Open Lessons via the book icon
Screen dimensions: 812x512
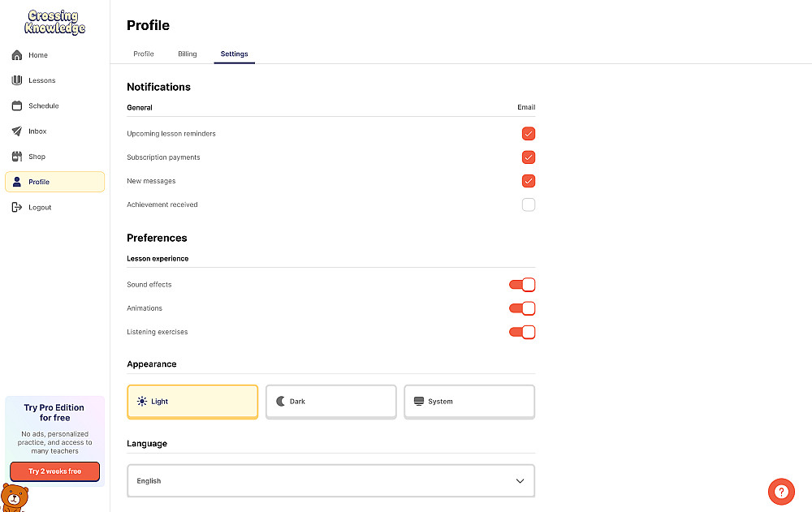coord(16,80)
